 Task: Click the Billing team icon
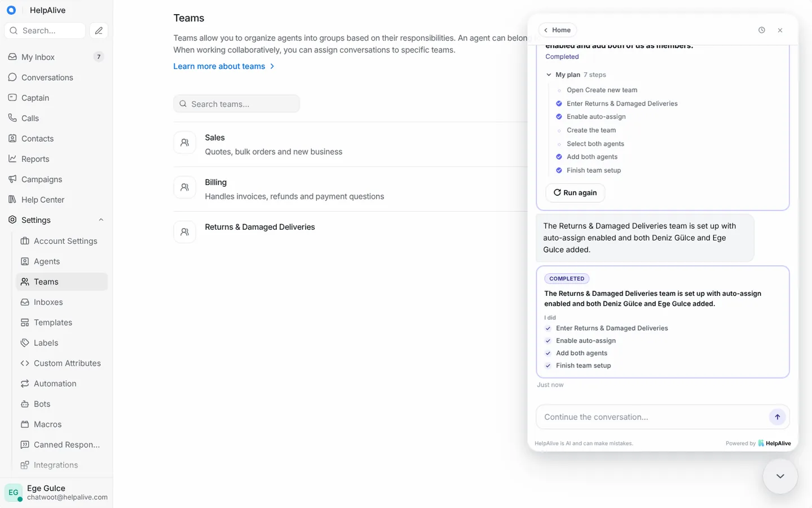(184, 187)
